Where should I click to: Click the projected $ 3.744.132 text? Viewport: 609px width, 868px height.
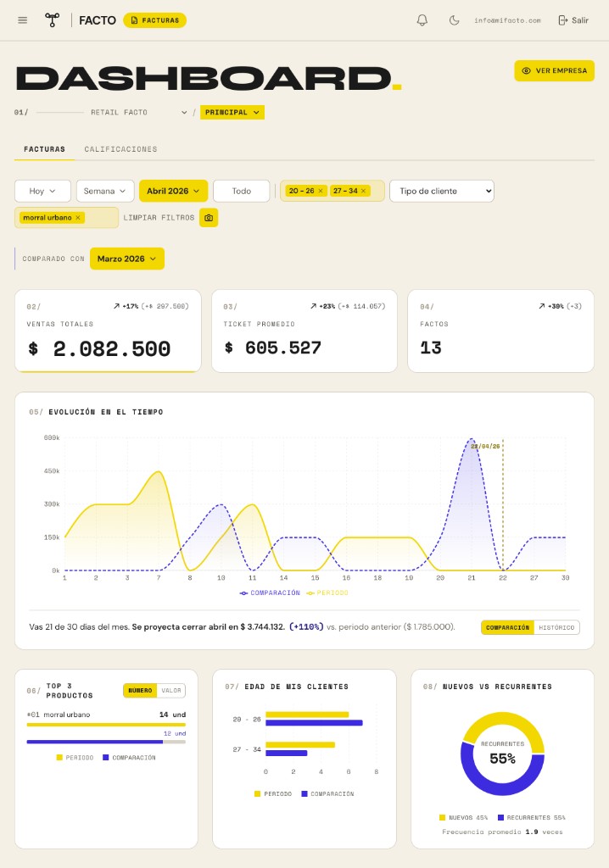tap(262, 627)
